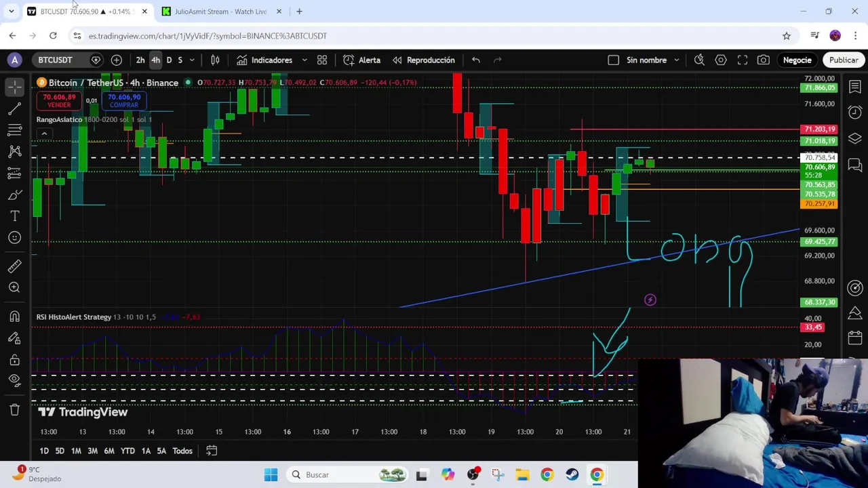Undo the last chart action
This screenshot has width=868, height=488.
(x=476, y=60)
